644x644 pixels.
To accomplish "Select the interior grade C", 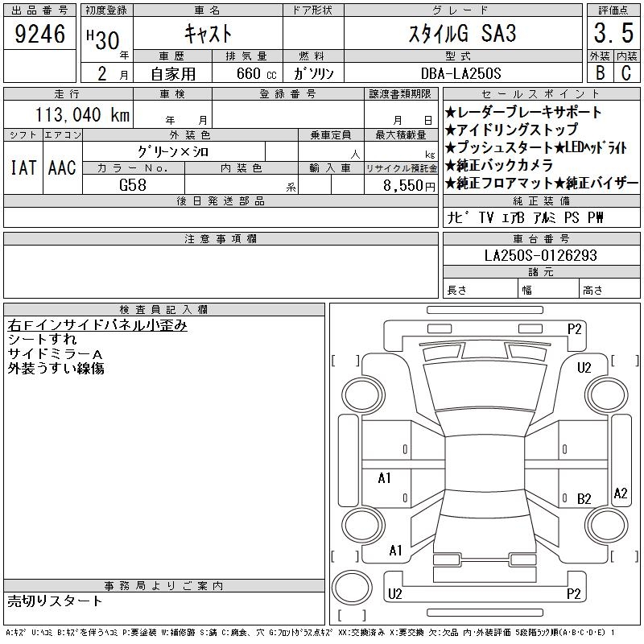I will pos(626,72).
